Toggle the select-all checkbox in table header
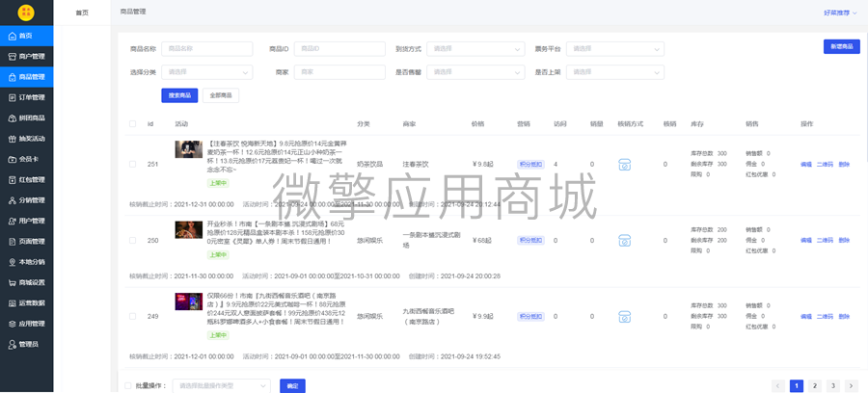 (132, 124)
